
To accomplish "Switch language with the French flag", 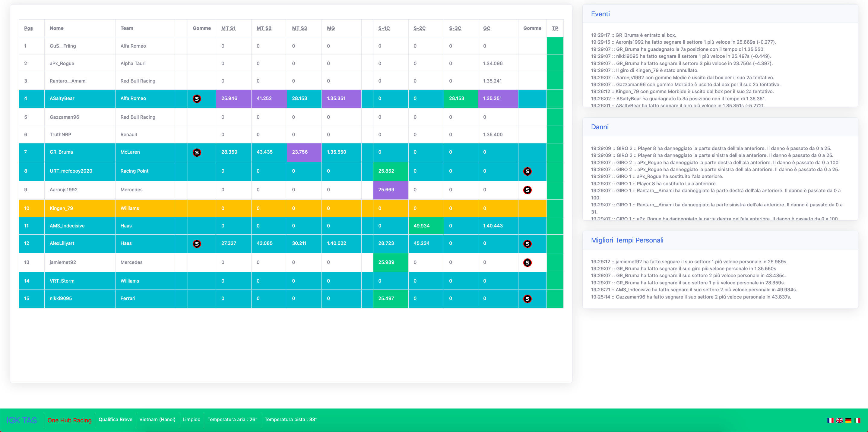I will point(830,420).
